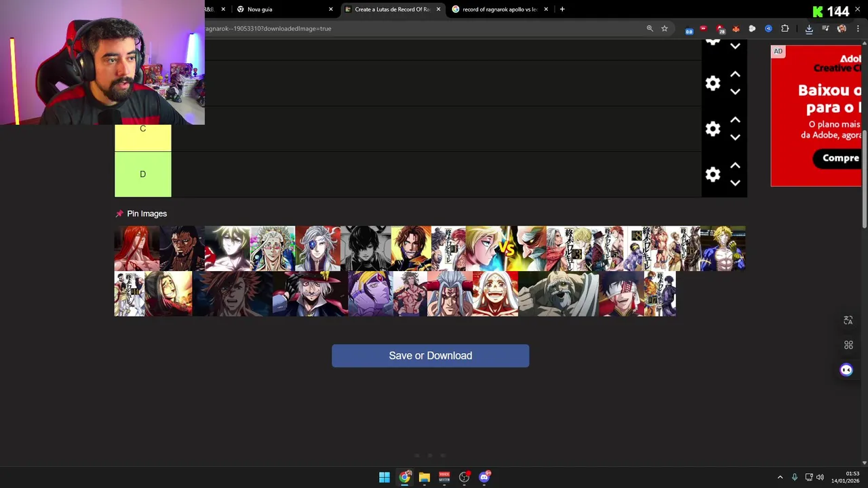Close the Nova guia tab

[x=331, y=9]
